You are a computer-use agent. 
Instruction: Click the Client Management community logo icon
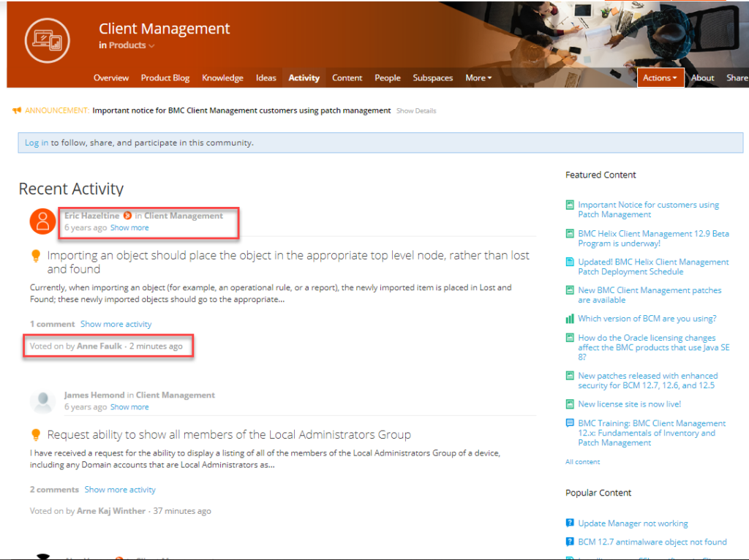[47, 39]
